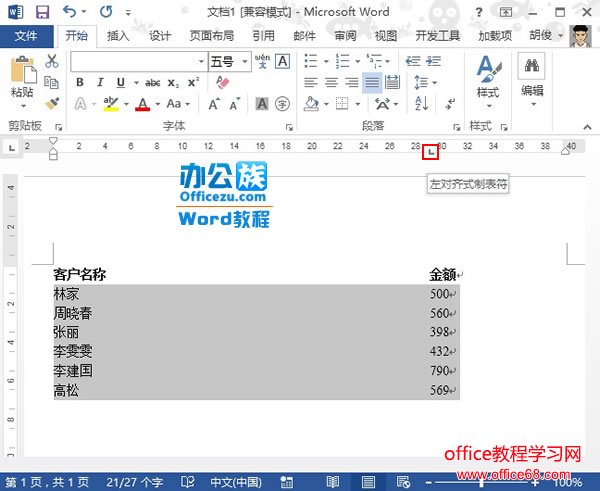This screenshot has width=600, height=491.
Task: Click the Paste clipboard icon
Action: click(22, 70)
